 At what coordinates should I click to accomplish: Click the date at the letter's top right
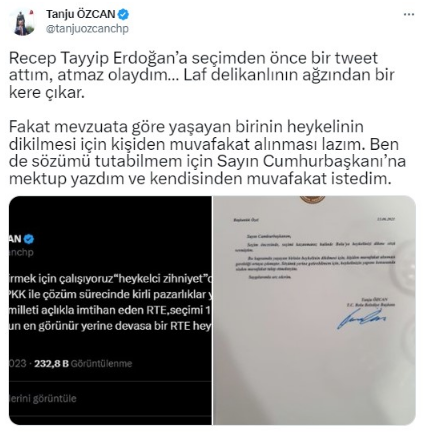tap(386, 219)
